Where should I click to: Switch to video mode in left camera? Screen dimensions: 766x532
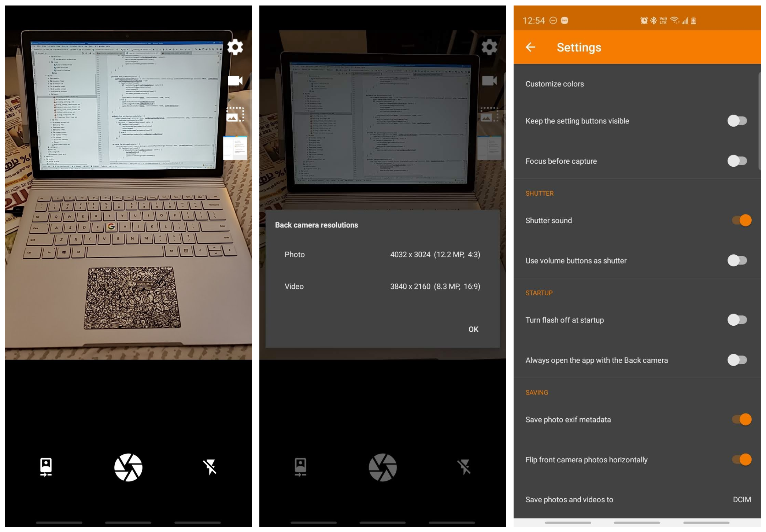pyautogui.click(x=235, y=81)
